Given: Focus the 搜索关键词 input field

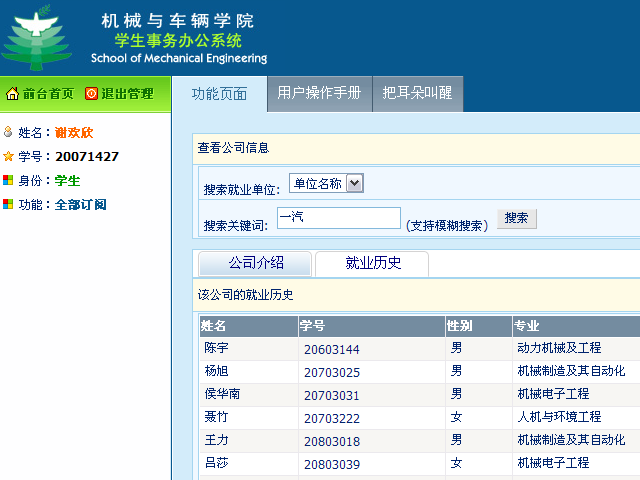Looking at the screenshot, I should point(338,218).
